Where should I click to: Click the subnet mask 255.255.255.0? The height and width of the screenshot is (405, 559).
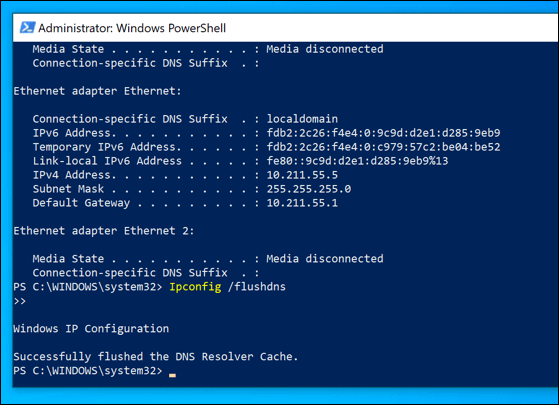pos(309,189)
